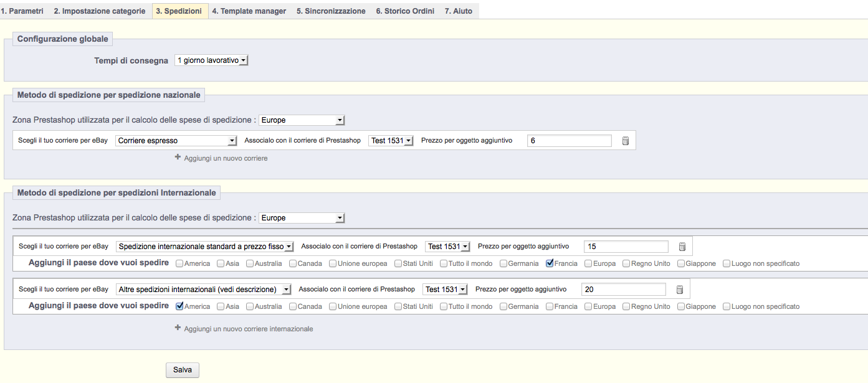The image size is (868, 383).
Task: Open the Tempi di consegna dropdown
Action: (211, 60)
